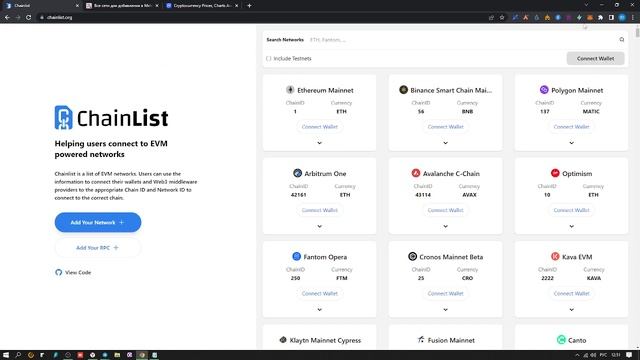Expand the Ethereum Mainnet card chevron
Viewport: 640px width, 360px height.
(320, 143)
